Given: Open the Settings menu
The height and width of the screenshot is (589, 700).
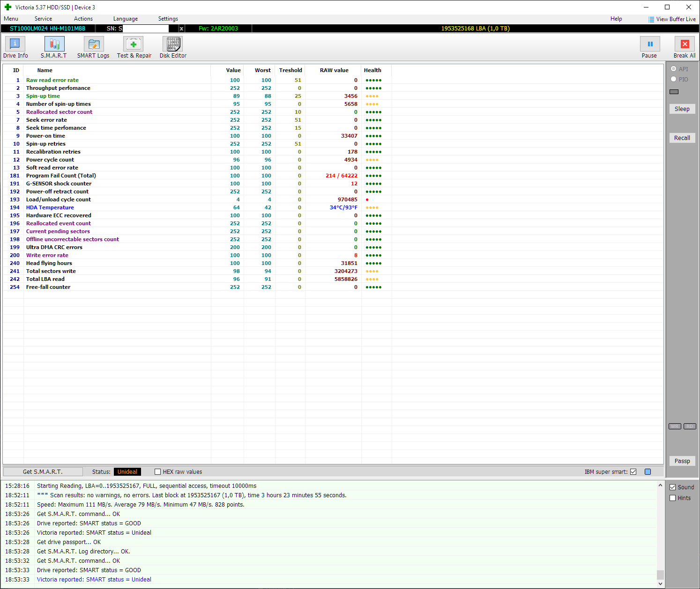Looking at the screenshot, I should [168, 19].
